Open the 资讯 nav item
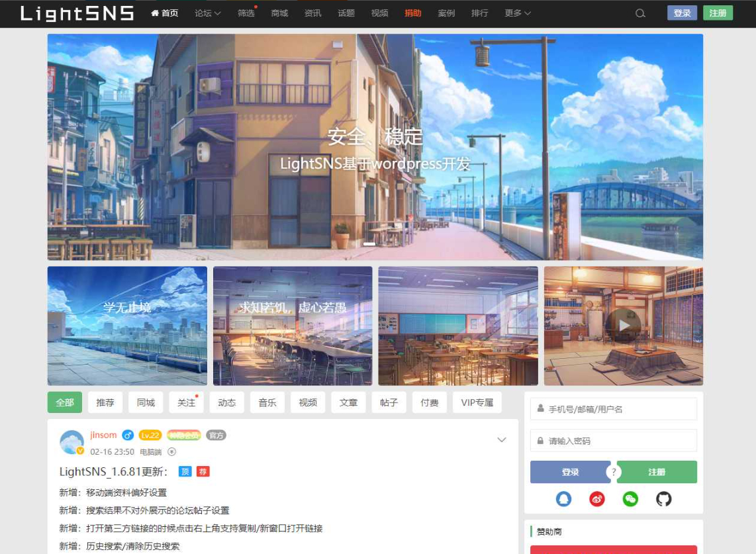The width and height of the screenshot is (756, 554). point(313,13)
